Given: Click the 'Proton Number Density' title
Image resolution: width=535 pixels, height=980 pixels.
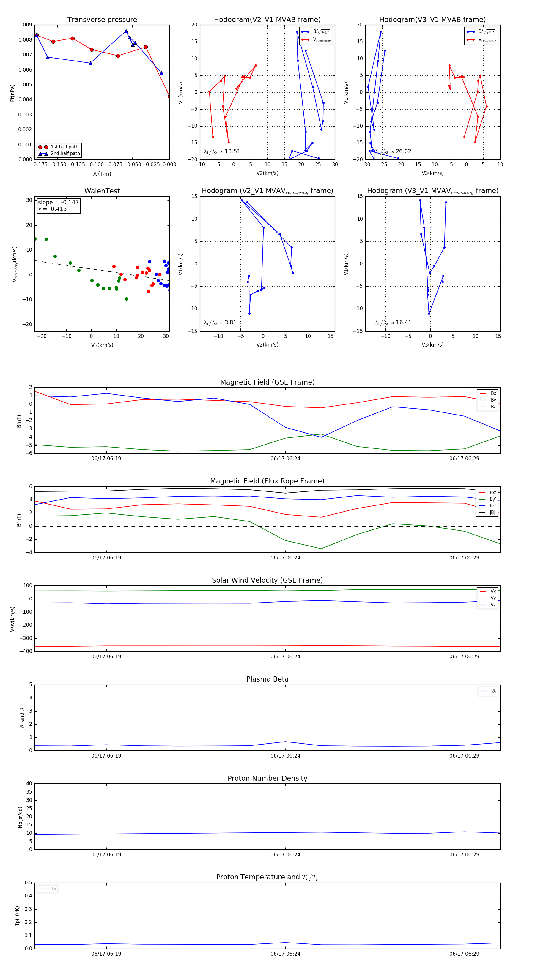Looking at the screenshot, I should 267,778.
